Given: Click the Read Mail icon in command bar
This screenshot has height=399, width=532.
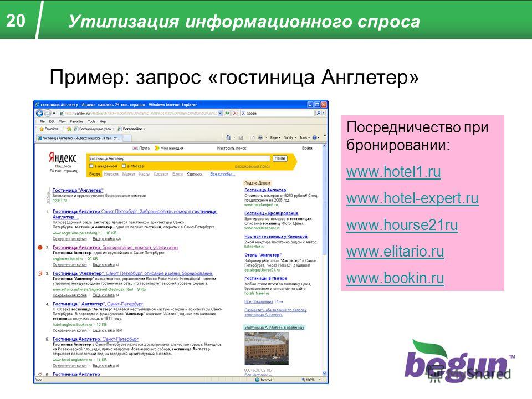Looking at the screenshot, I should pyautogui.click(x=253, y=138).
